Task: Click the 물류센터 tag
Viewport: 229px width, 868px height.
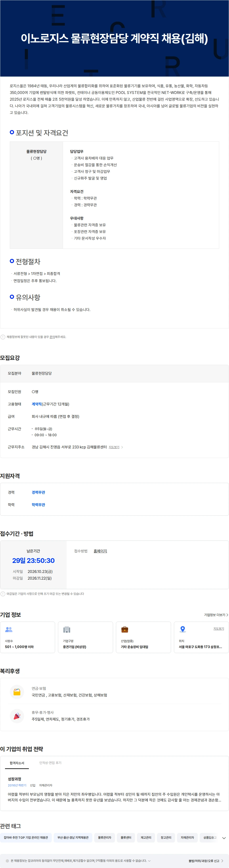Action: click(x=126, y=838)
